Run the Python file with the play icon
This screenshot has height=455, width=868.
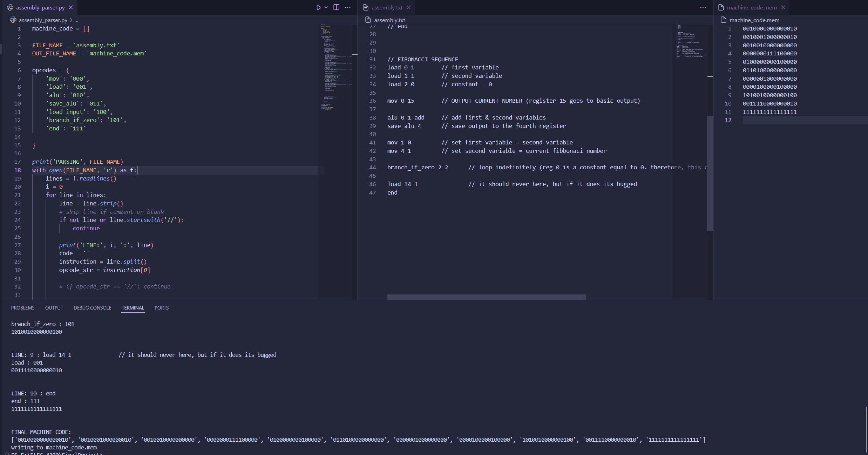319,7
